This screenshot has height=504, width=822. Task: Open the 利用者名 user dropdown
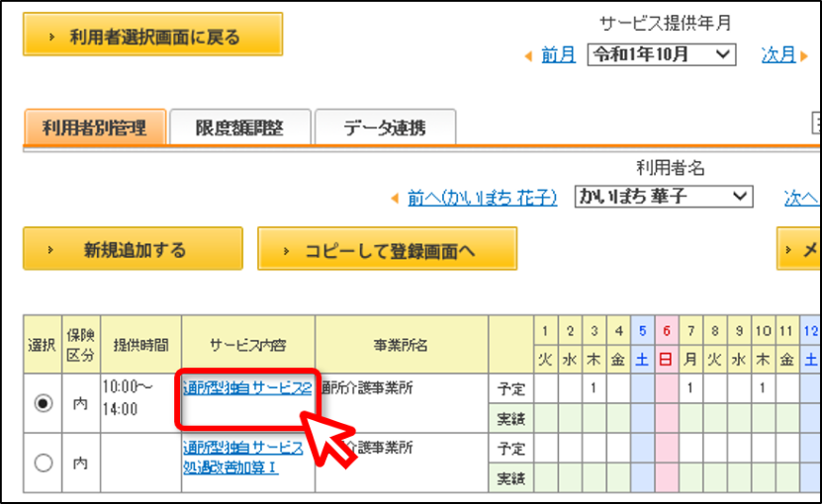coord(664,197)
